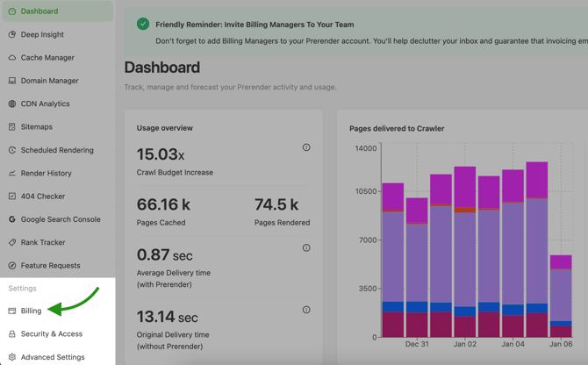The height and width of the screenshot is (365, 588).
Task: Click the Sitemaps document icon
Action: 12,126
